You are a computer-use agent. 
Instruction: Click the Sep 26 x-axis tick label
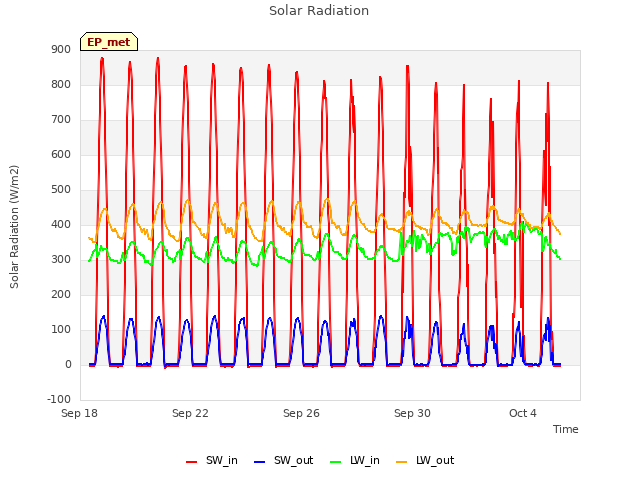(301, 413)
